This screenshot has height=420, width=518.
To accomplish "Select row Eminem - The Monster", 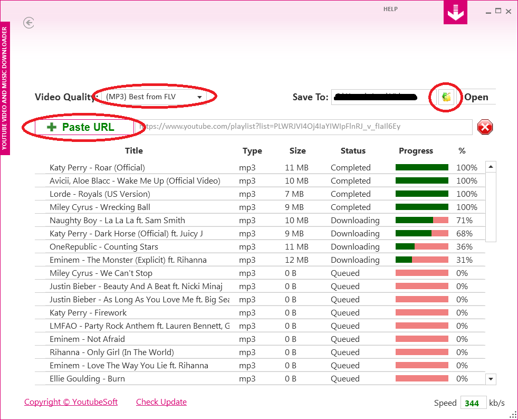I will (260, 260).
